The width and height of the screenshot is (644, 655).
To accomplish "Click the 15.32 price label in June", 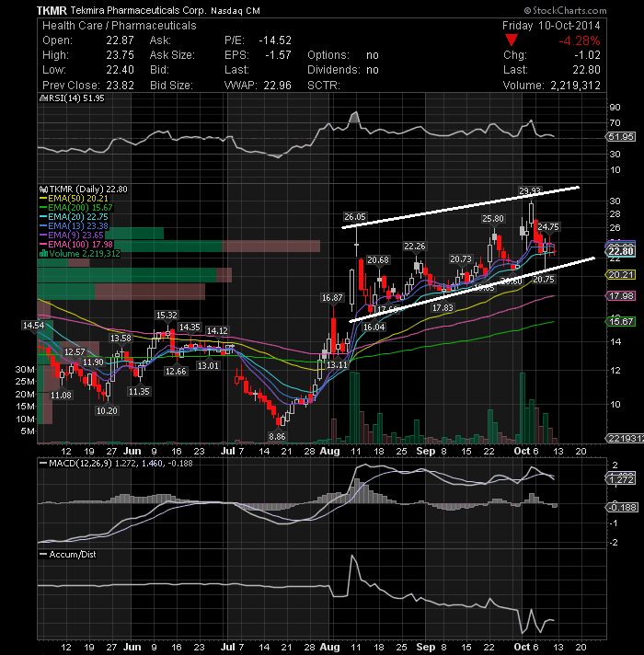I will [167, 315].
